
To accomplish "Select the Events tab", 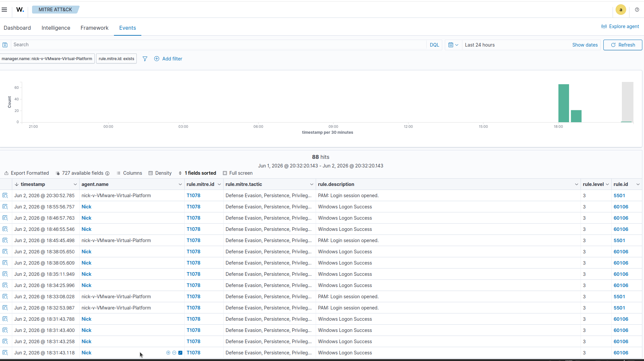I will pyautogui.click(x=127, y=28).
